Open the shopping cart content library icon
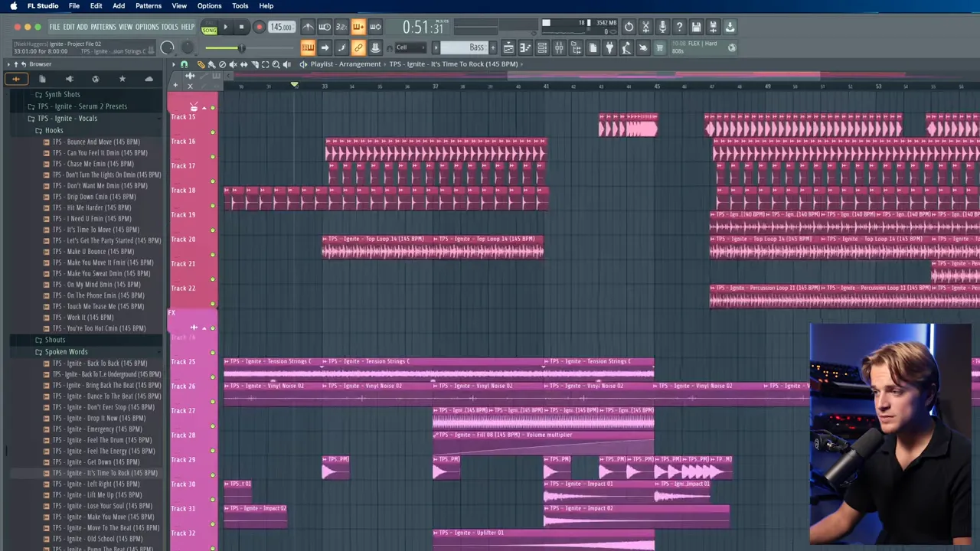Viewport: 980px width, 551px height. coord(659,48)
